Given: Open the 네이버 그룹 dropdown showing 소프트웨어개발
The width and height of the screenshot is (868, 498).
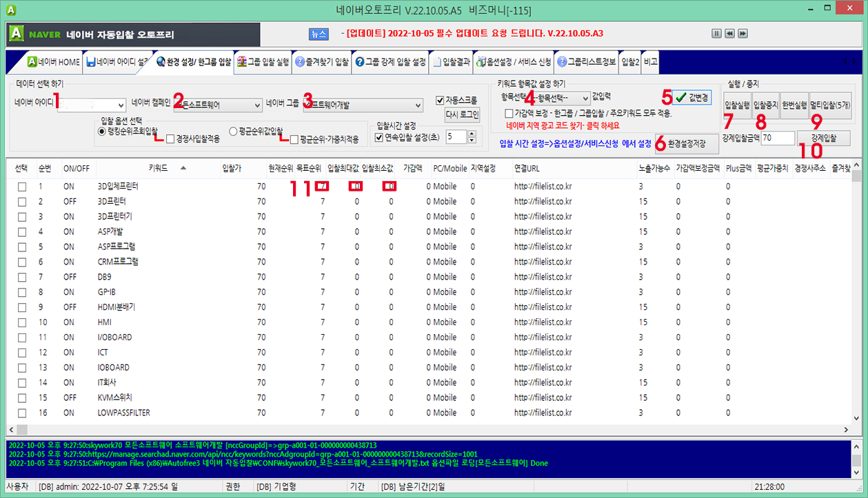Looking at the screenshot, I should pyautogui.click(x=419, y=105).
